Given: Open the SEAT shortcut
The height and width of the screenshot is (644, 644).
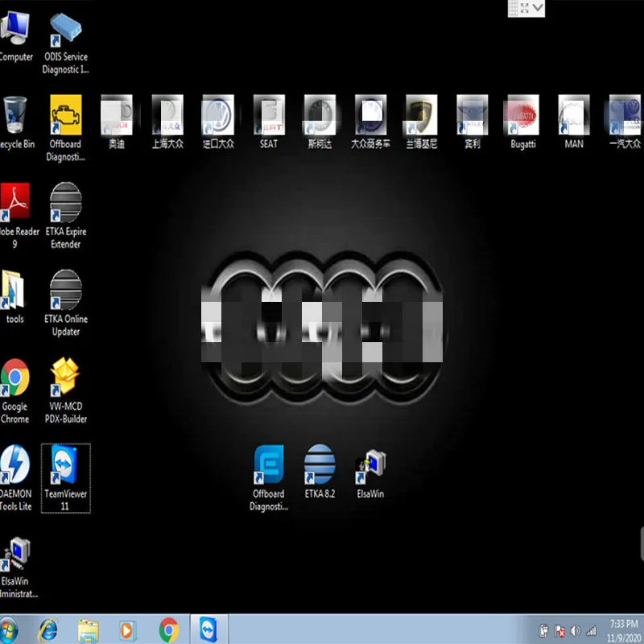Looking at the screenshot, I should 269,122.
